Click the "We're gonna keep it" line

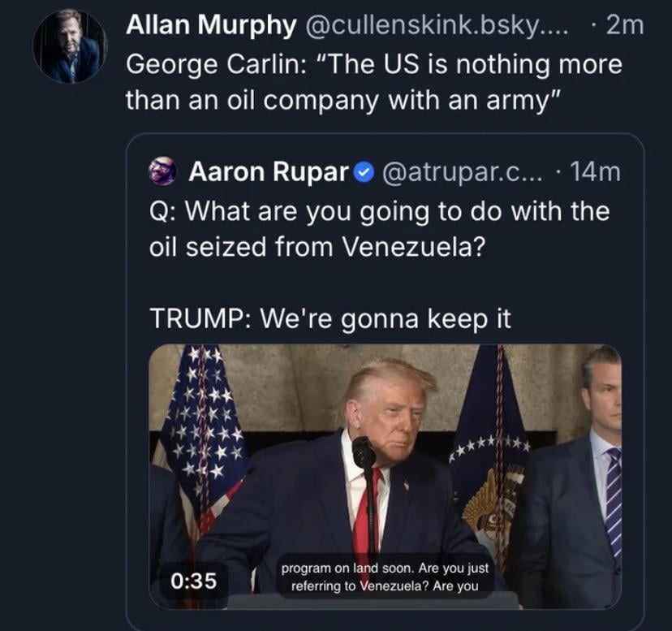click(x=330, y=318)
